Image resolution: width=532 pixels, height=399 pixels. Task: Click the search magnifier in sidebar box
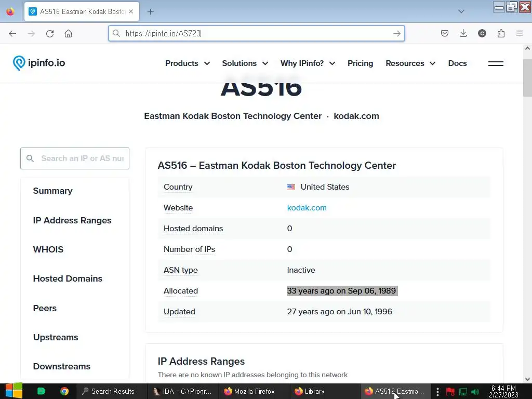30,158
